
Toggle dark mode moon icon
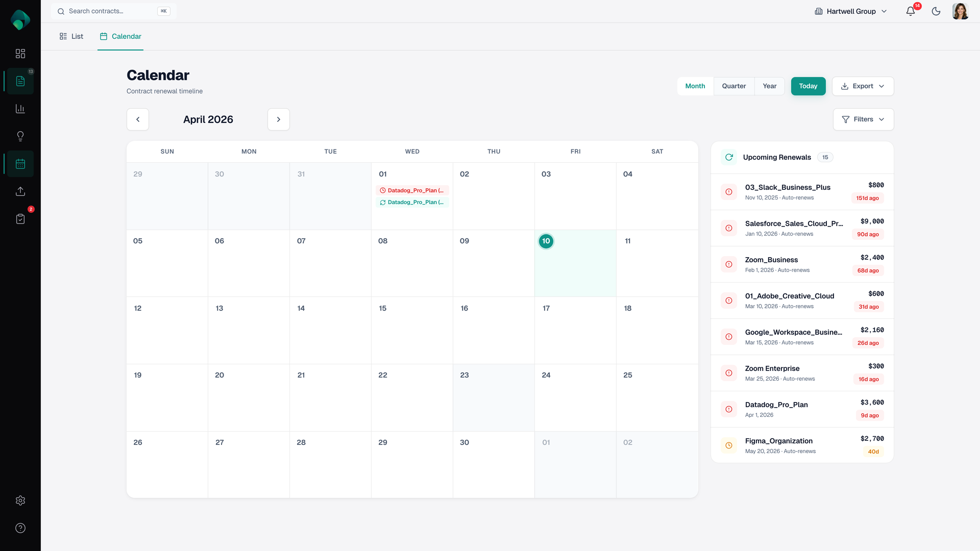coord(936,11)
